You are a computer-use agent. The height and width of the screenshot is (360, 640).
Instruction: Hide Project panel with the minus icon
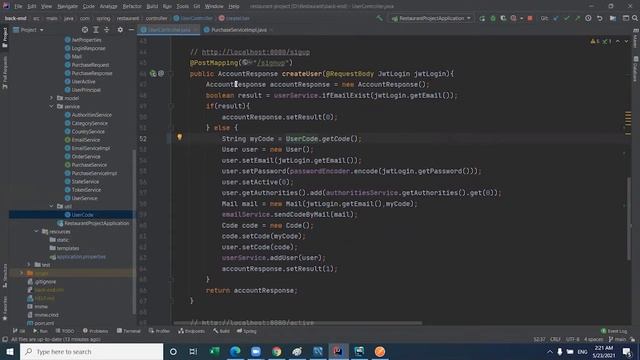tap(131, 30)
